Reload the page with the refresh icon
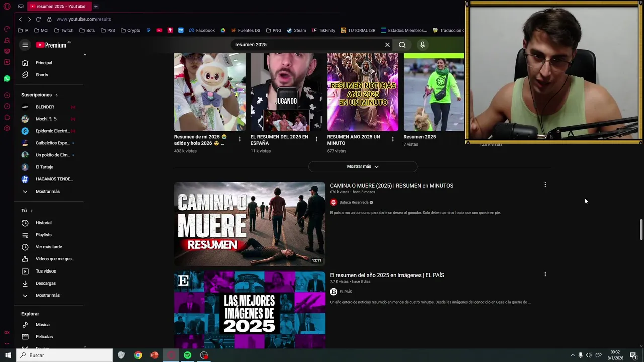The image size is (644, 362). click(38, 19)
